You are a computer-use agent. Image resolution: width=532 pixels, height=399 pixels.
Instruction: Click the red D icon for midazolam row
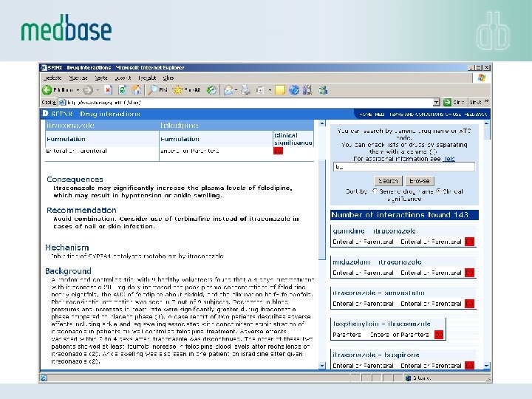pyautogui.click(x=469, y=273)
